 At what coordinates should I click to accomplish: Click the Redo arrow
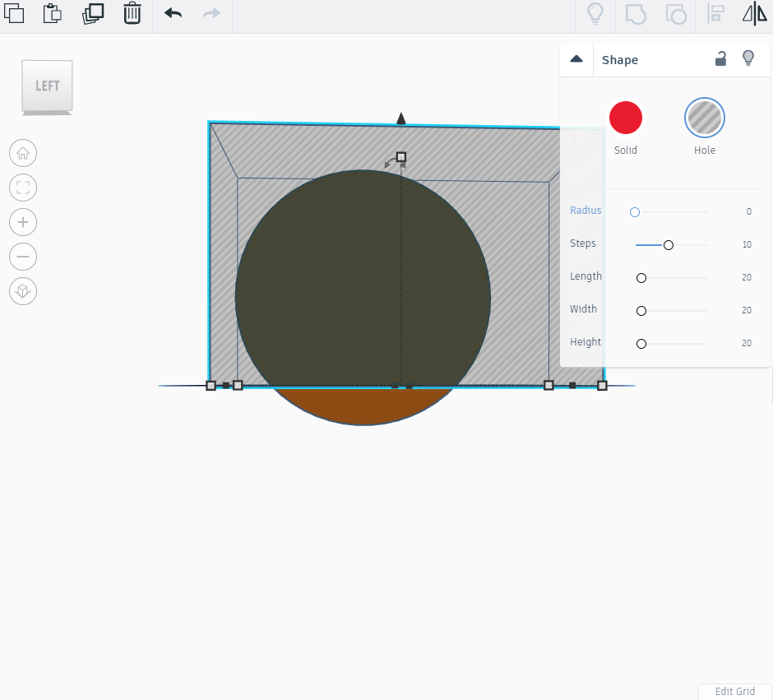pos(211,14)
